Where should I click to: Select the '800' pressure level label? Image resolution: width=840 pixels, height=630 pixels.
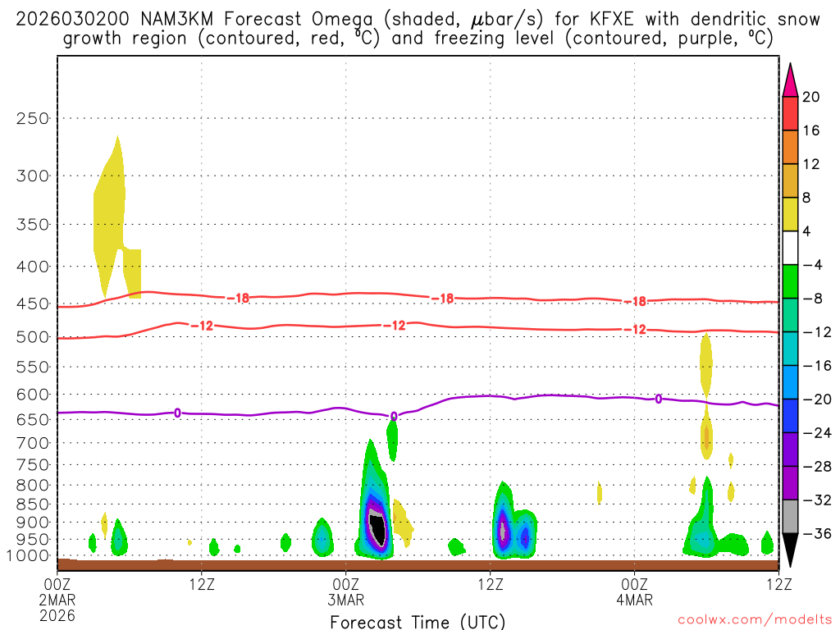point(33,486)
